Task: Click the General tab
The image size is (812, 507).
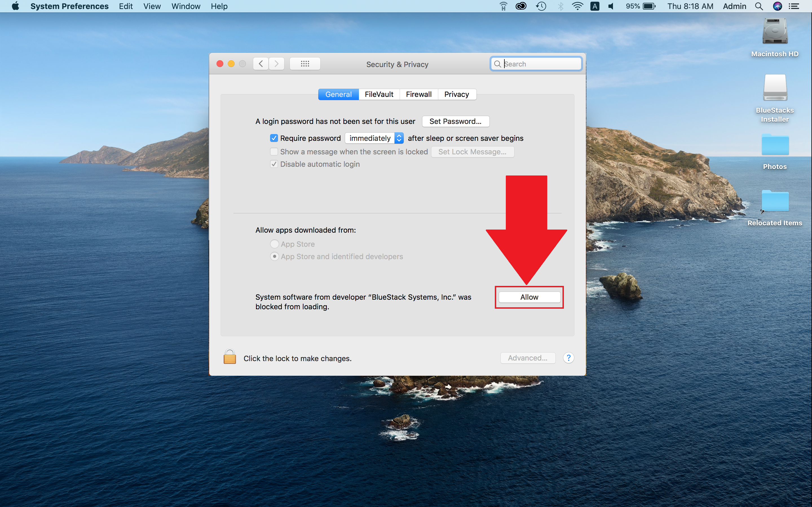Action: point(339,94)
